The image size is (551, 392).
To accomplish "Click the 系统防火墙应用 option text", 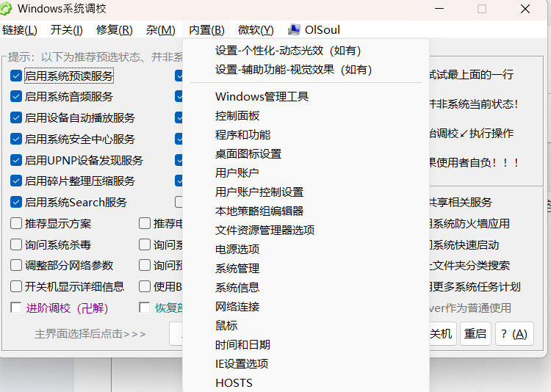I will [470, 223].
